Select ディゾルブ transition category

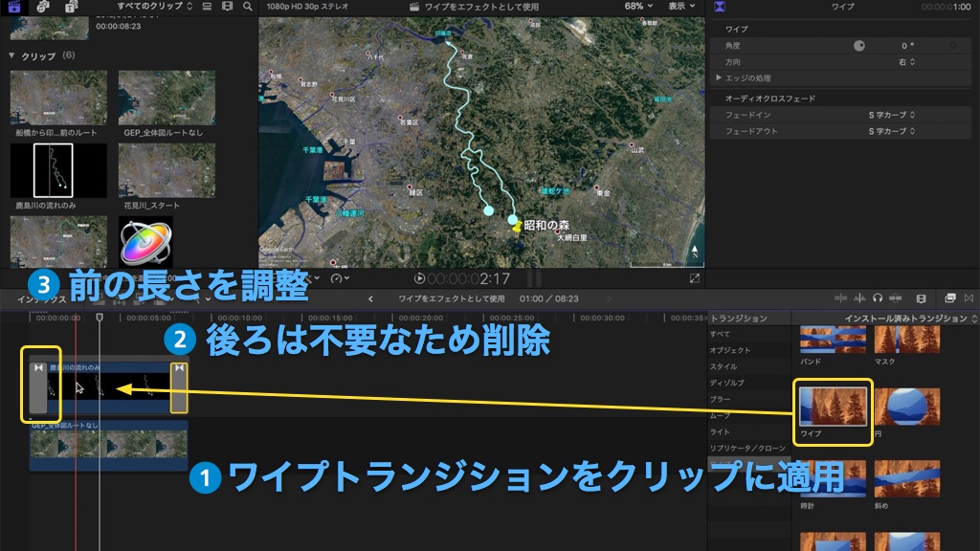pyautogui.click(x=727, y=383)
